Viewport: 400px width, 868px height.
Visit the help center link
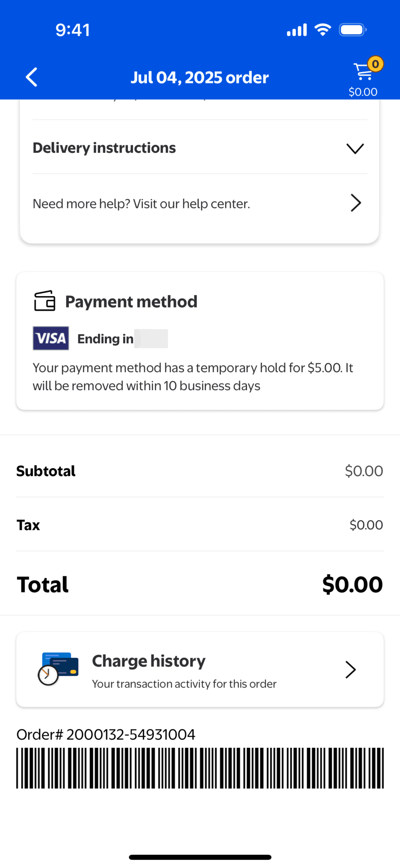click(x=141, y=204)
